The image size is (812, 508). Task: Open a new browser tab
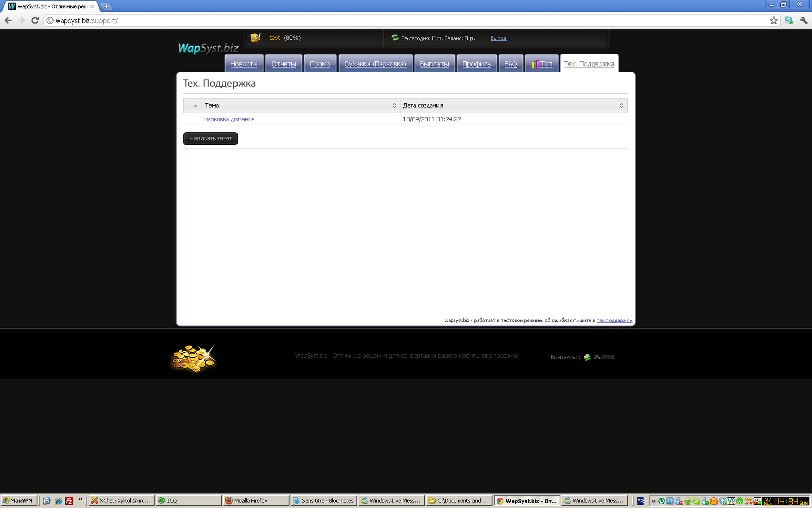point(106,7)
